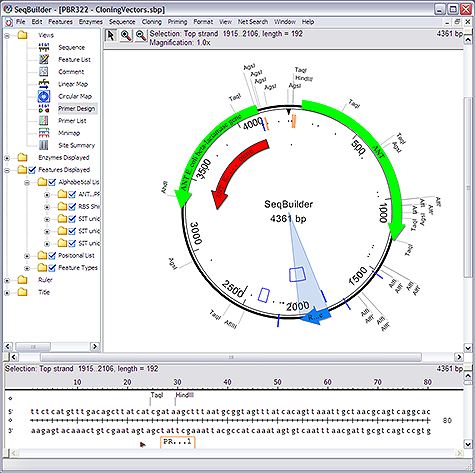
Task: Click the TaqI site label in sequence pane
Action: tap(157, 395)
